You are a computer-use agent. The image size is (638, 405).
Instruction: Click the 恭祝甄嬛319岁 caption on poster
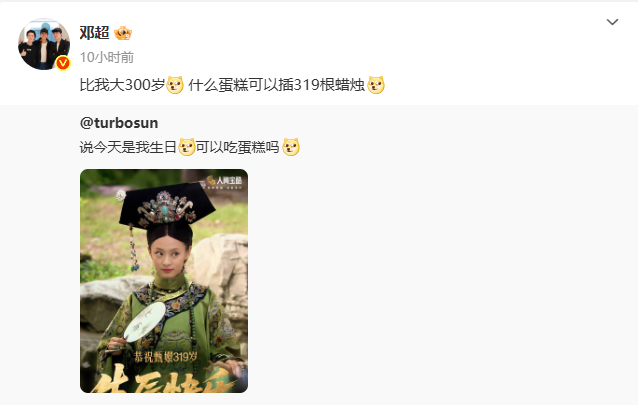(x=166, y=357)
